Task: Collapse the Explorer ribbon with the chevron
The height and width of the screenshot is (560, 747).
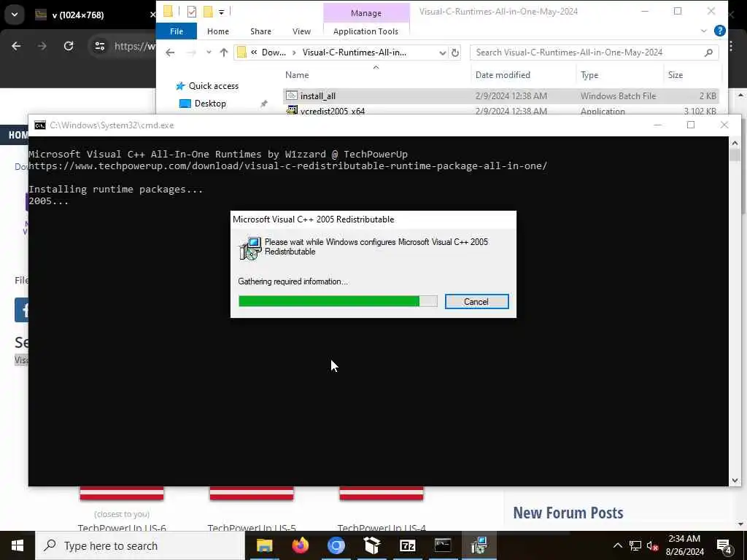Action: pos(704,31)
